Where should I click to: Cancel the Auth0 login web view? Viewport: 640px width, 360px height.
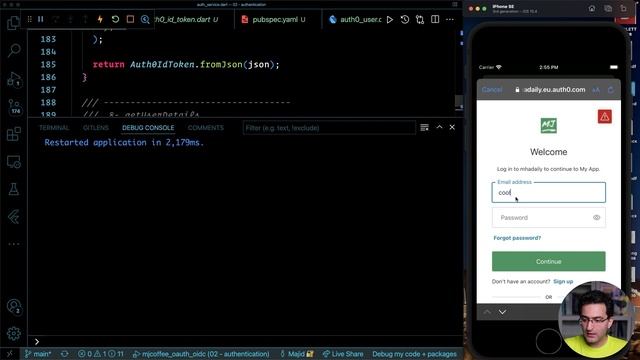click(492, 90)
